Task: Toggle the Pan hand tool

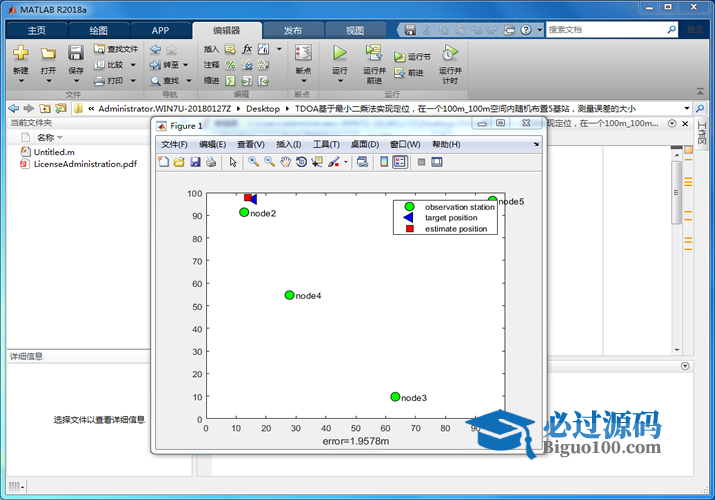Action: point(285,162)
